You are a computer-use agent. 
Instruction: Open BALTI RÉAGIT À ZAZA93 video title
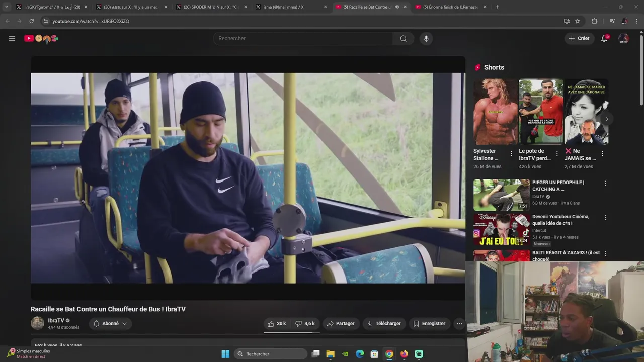566,256
